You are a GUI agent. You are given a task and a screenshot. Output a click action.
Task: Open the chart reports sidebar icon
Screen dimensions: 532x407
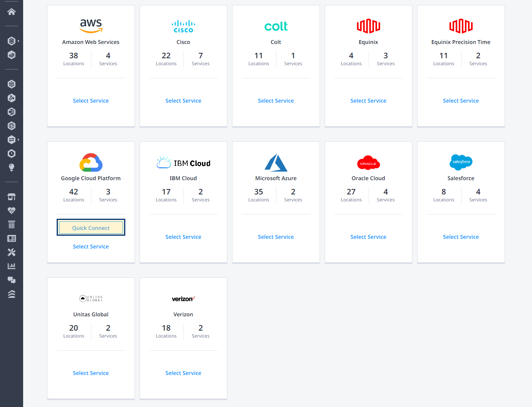coord(12,266)
